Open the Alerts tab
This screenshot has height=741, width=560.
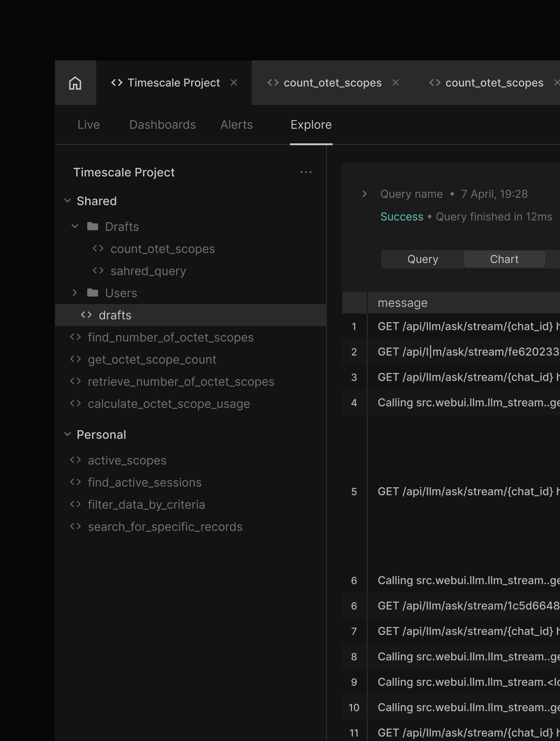point(237,125)
